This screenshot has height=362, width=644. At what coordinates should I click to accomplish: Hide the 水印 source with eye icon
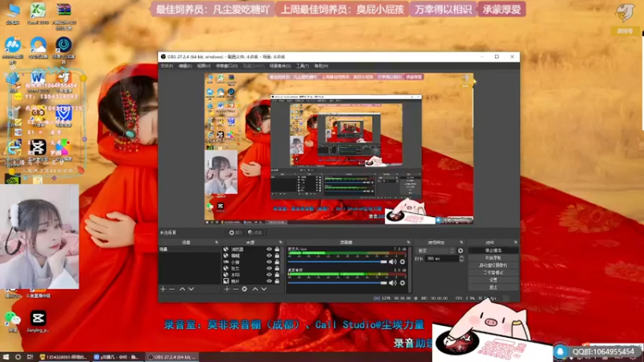click(269, 275)
